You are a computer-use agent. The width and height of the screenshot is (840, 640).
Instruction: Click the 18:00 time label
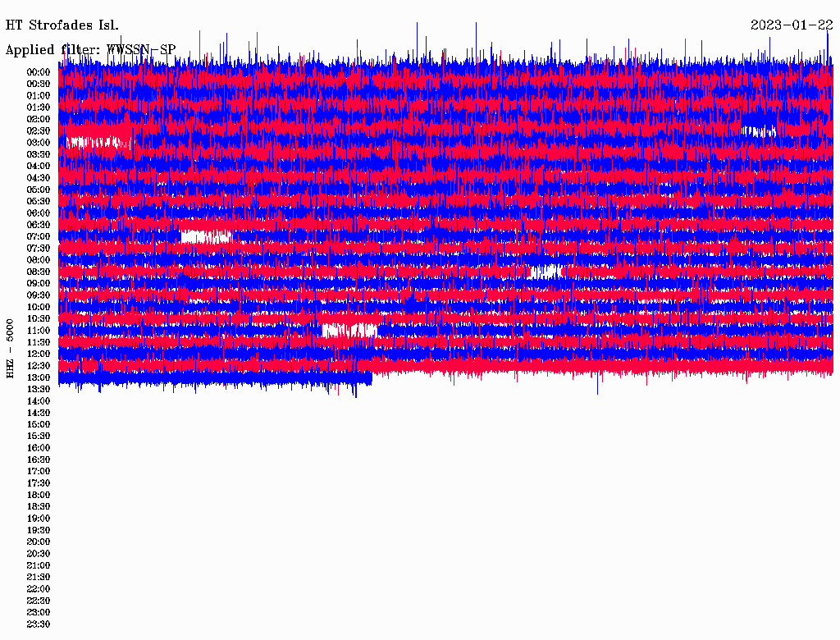click(x=39, y=495)
